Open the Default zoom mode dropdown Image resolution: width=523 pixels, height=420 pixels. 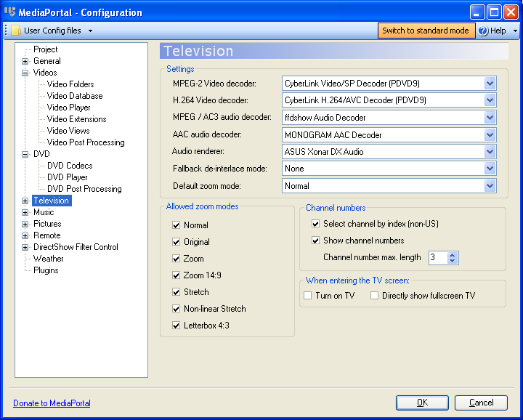[490, 186]
